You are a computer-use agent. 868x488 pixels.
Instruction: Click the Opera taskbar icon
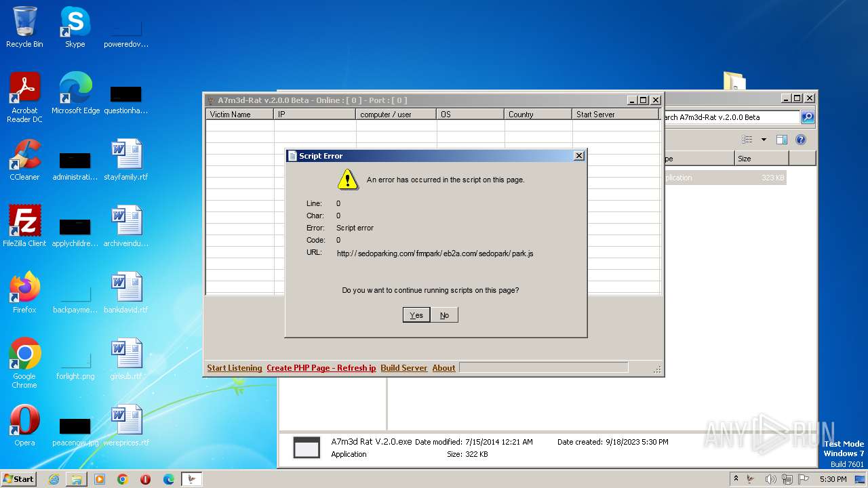click(146, 479)
